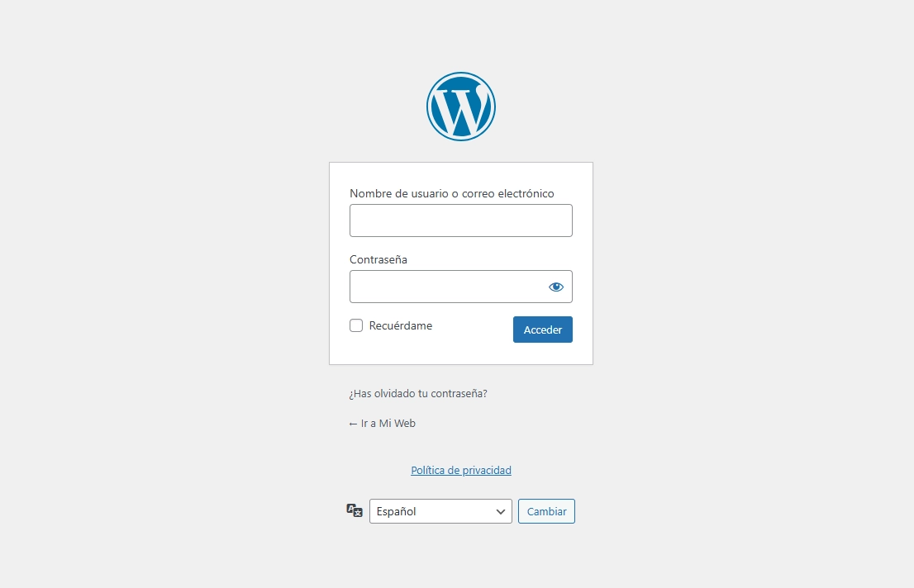Open the Política de privacidad link
914x588 pixels.
point(461,470)
